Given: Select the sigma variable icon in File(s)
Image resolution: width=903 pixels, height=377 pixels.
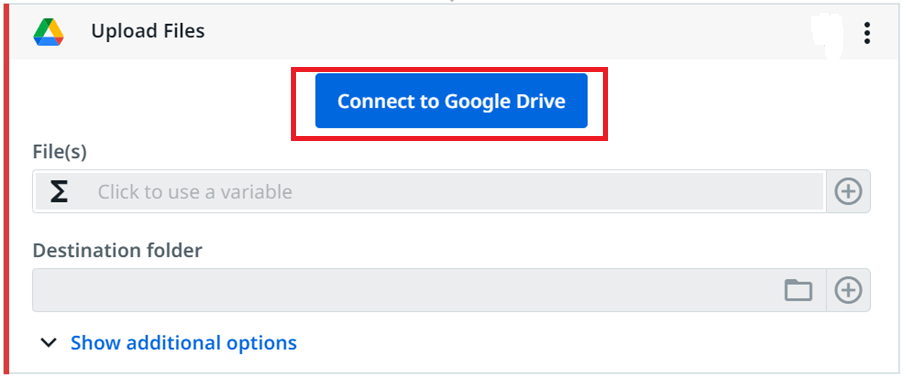Looking at the screenshot, I should pos(58,191).
